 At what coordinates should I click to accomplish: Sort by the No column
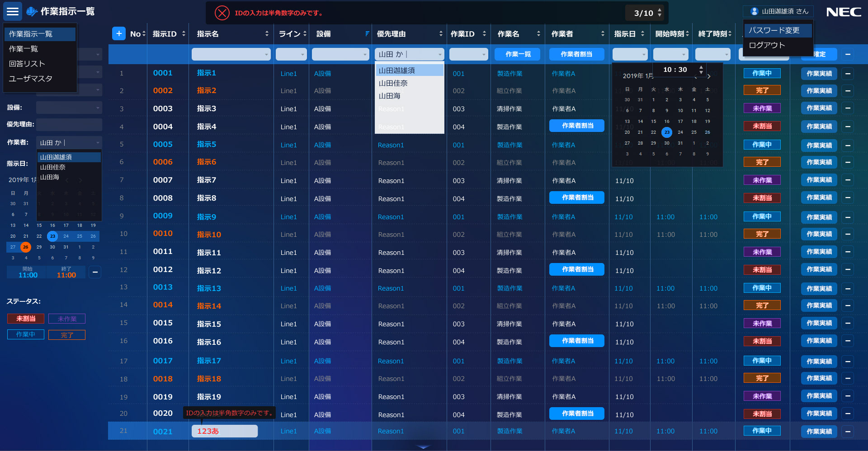(x=144, y=34)
